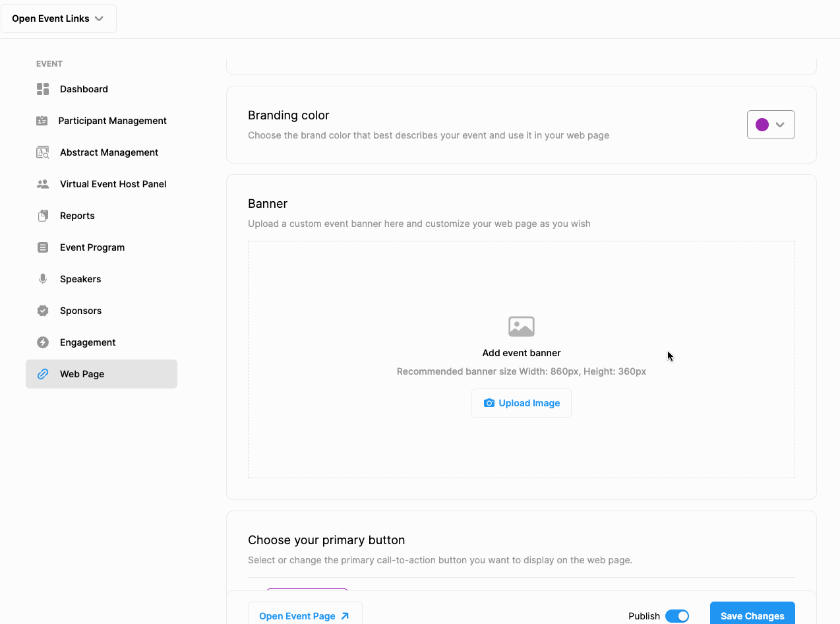Click the Save Changes button
This screenshot has height=624, width=840.
(752, 615)
